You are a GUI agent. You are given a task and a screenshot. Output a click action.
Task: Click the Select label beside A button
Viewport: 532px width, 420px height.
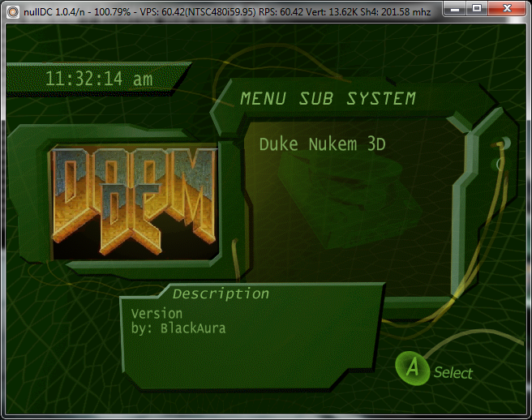tap(453, 372)
